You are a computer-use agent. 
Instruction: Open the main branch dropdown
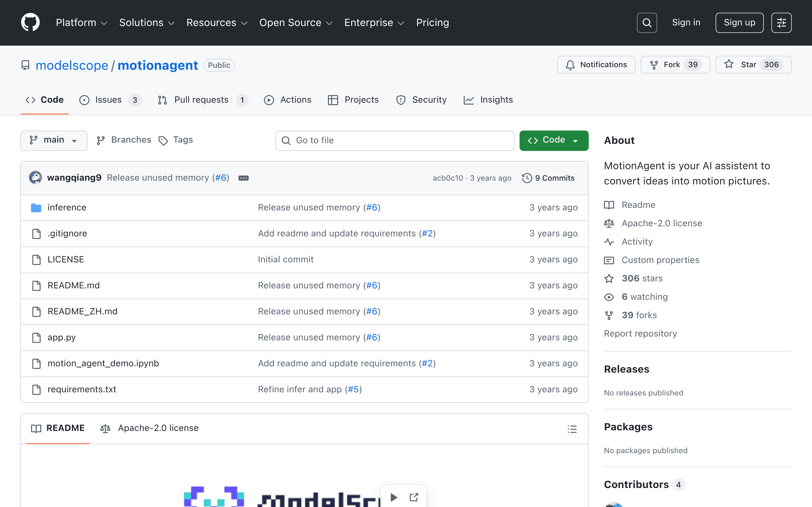pos(54,140)
